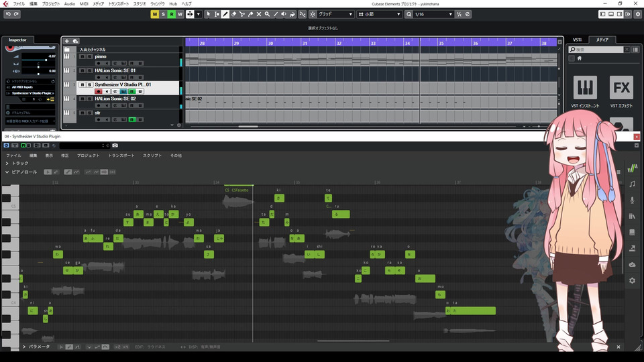Open the SynthV voice panel waveform icon

coord(632,168)
